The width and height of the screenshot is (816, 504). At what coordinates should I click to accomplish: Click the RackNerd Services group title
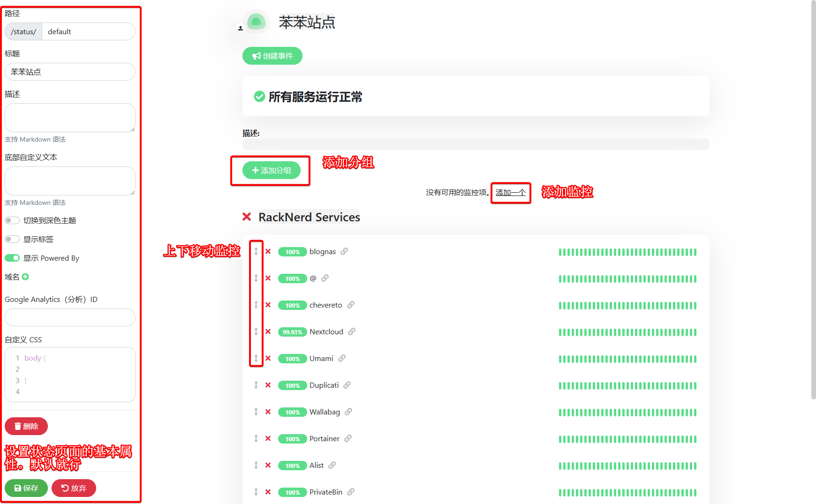coord(309,217)
